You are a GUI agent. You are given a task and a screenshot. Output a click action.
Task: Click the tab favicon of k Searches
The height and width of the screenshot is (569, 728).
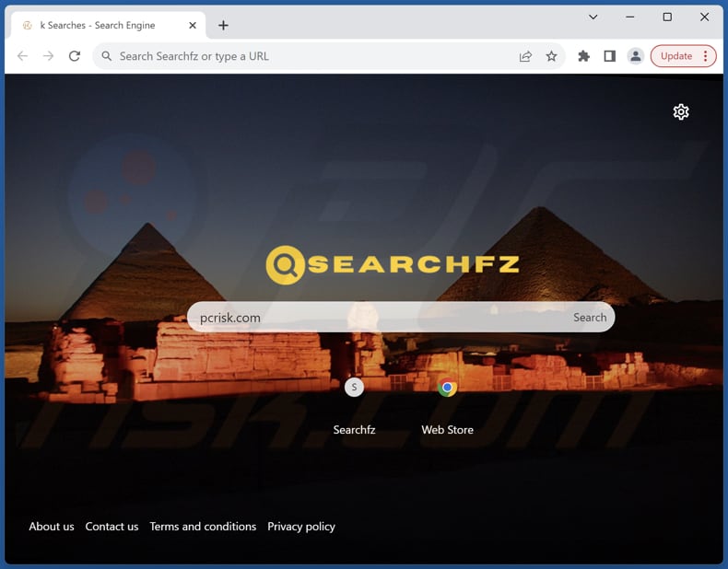[28, 26]
